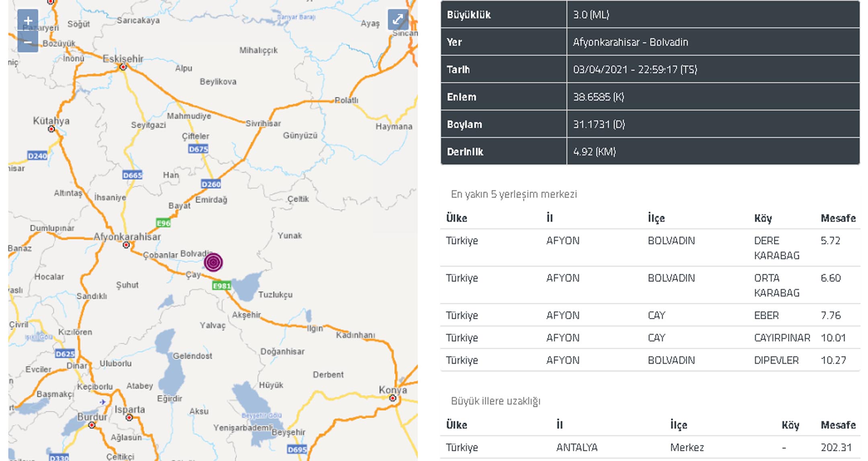Click the Yer row label
Image resolution: width=868 pixels, height=461 pixels.
point(454,42)
